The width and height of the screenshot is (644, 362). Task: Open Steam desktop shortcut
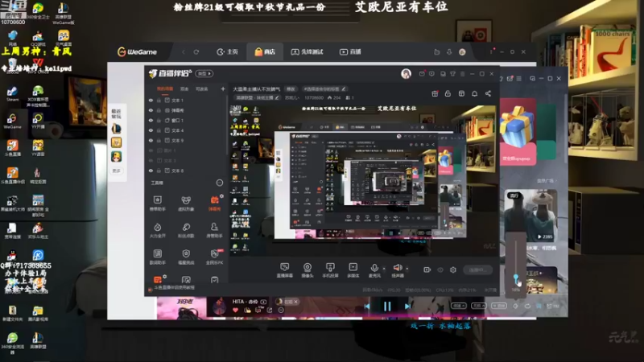point(12,94)
